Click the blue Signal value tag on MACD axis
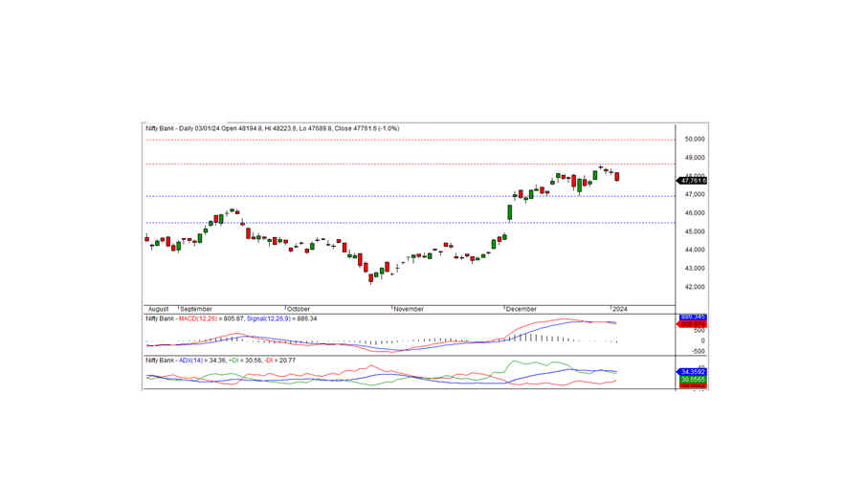Viewport: 844px width, 504px height. pyautogui.click(x=693, y=318)
